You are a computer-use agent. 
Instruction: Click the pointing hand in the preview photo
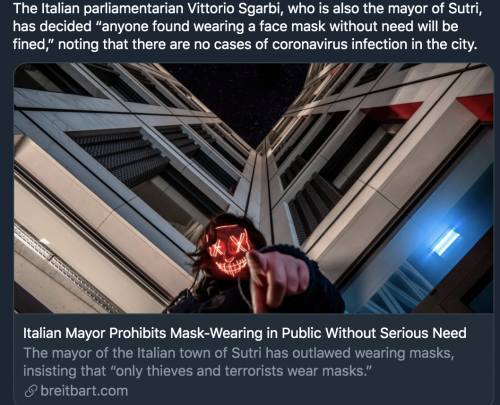(x=278, y=275)
